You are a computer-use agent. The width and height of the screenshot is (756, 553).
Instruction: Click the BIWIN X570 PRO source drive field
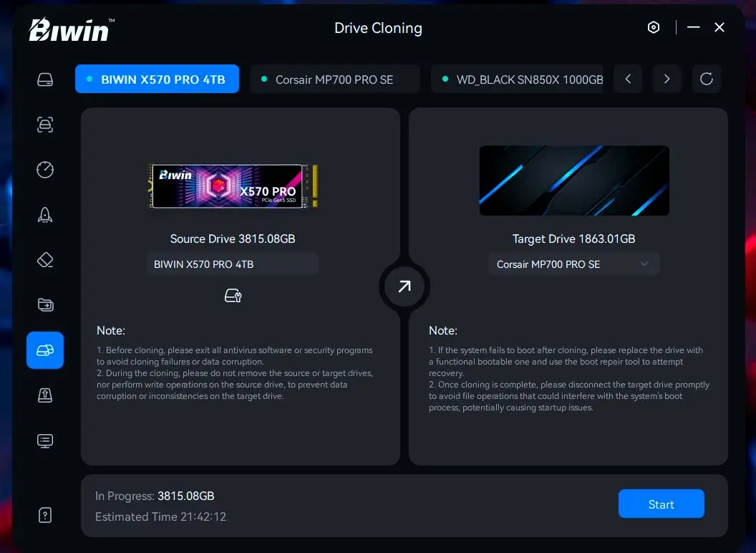tap(233, 264)
